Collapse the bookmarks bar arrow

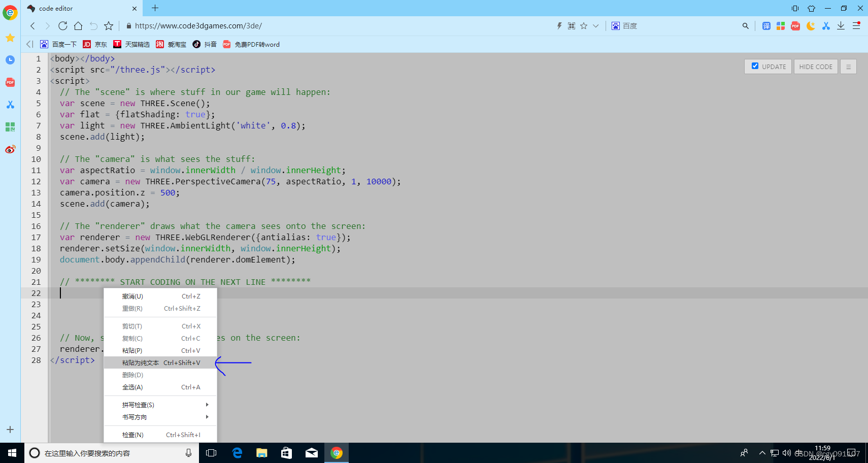tap(29, 44)
